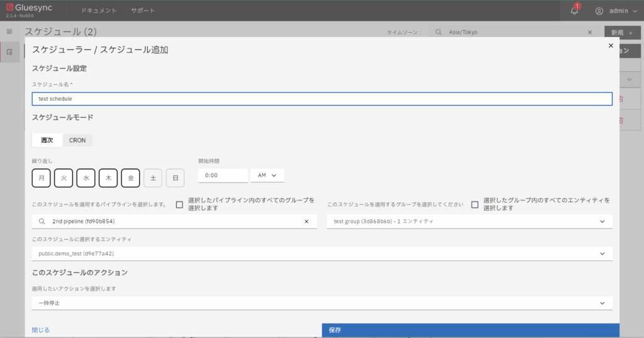
Task: Open the scheduler sidebar icon
Action: (9, 52)
